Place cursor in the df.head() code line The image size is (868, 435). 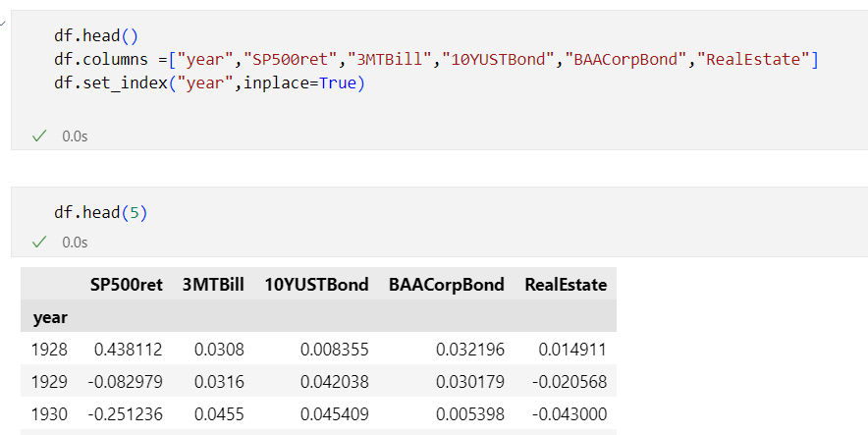click(96, 36)
